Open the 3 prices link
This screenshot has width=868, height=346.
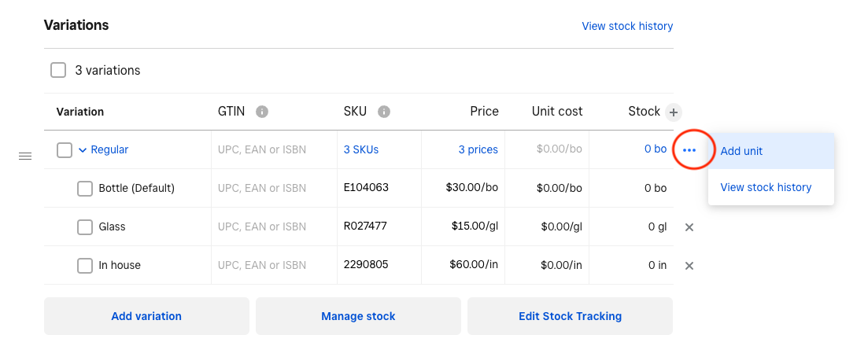[478, 149]
